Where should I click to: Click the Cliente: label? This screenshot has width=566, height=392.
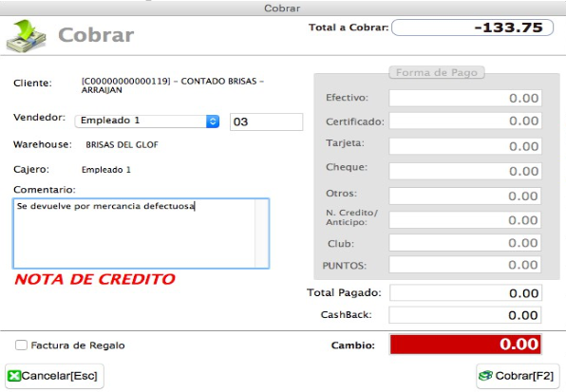click(32, 83)
